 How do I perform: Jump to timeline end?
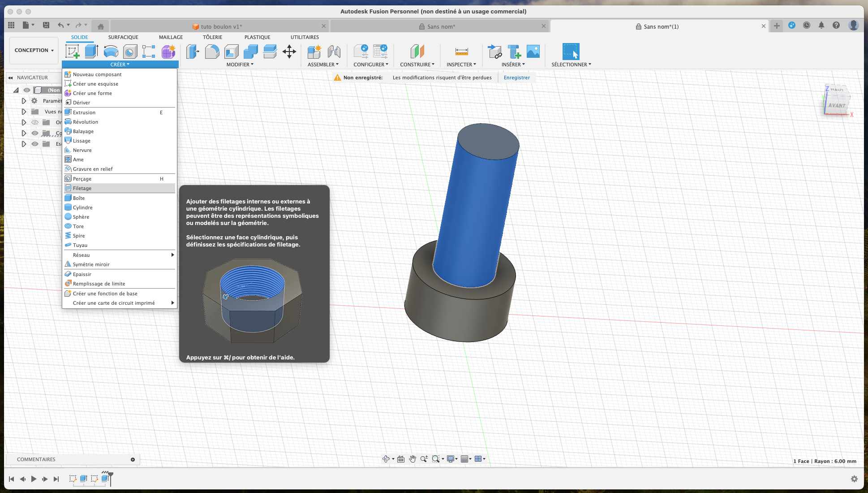[56, 479]
